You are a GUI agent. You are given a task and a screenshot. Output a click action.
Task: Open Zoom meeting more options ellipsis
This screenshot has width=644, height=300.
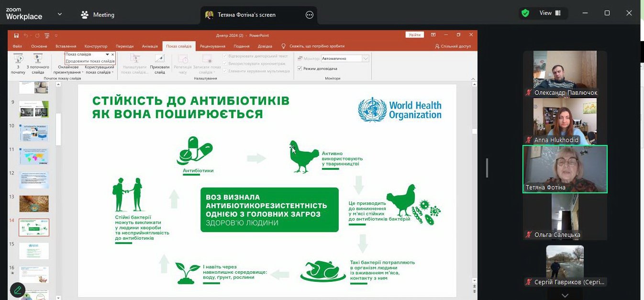tap(310, 15)
